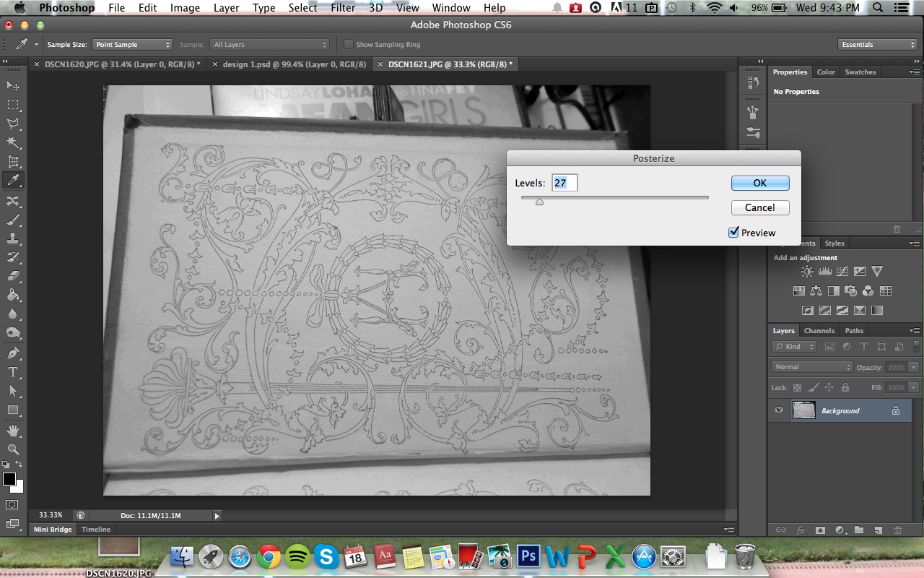924x578 pixels.
Task: Select the Crop tool
Action: point(13,161)
